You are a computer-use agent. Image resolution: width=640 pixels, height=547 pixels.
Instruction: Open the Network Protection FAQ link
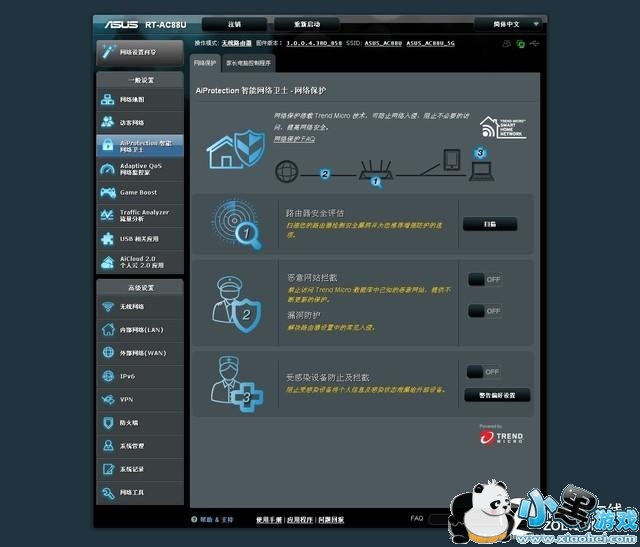(x=294, y=139)
